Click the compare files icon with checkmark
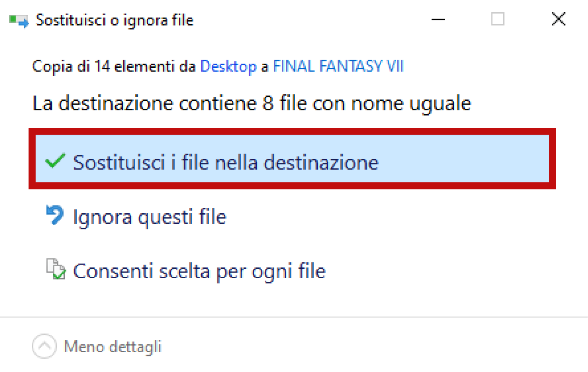Screen dimensions: 588x372 (x=55, y=269)
